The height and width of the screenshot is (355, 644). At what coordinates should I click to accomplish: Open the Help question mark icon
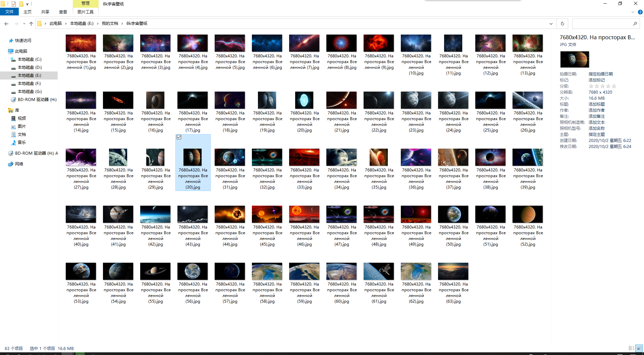click(x=640, y=12)
